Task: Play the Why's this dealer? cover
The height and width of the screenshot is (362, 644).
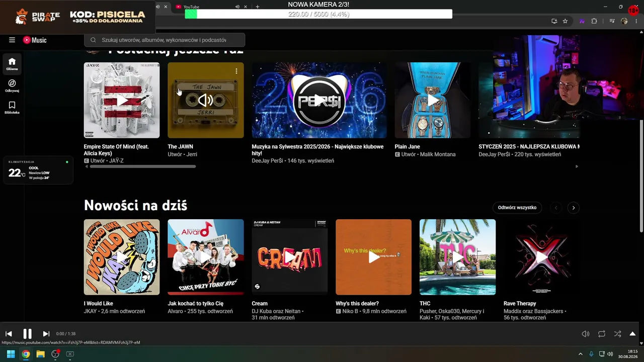Action: 373,257
